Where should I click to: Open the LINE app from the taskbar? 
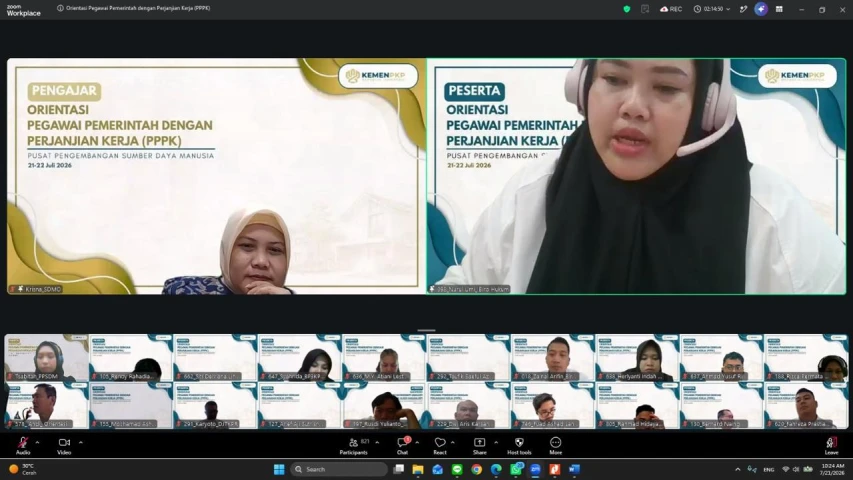click(x=457, y=469)
